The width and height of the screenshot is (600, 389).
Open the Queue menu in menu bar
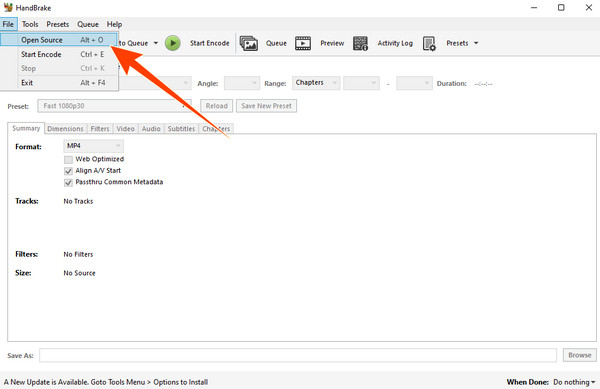(88, 24)
